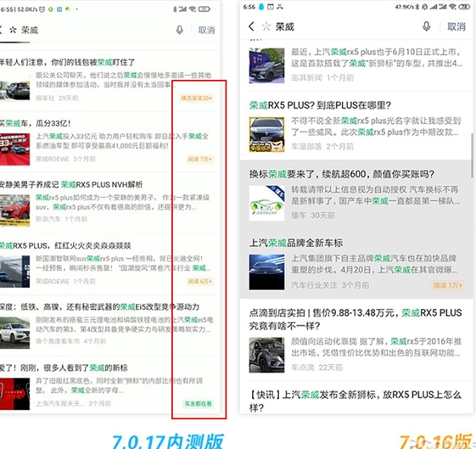
Task: Tap red car thumbnail from 新浪汽车
Action: (x=15, y=210)
